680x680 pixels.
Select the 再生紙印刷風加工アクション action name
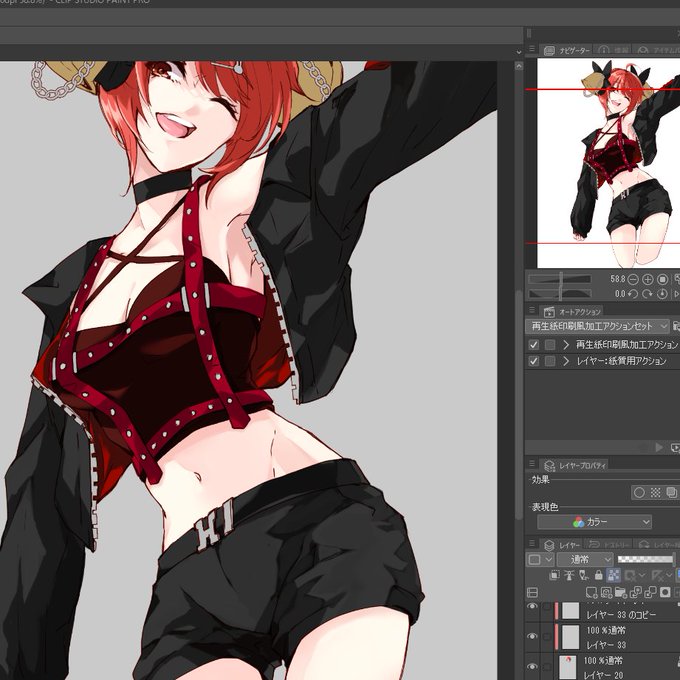tap(626, 345)
